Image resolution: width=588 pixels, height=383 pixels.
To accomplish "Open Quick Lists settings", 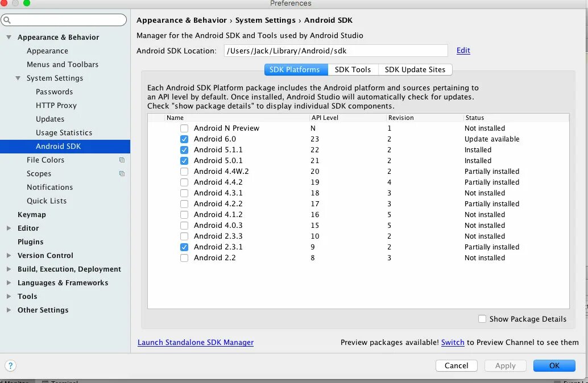I will click(x=47, y=201).
